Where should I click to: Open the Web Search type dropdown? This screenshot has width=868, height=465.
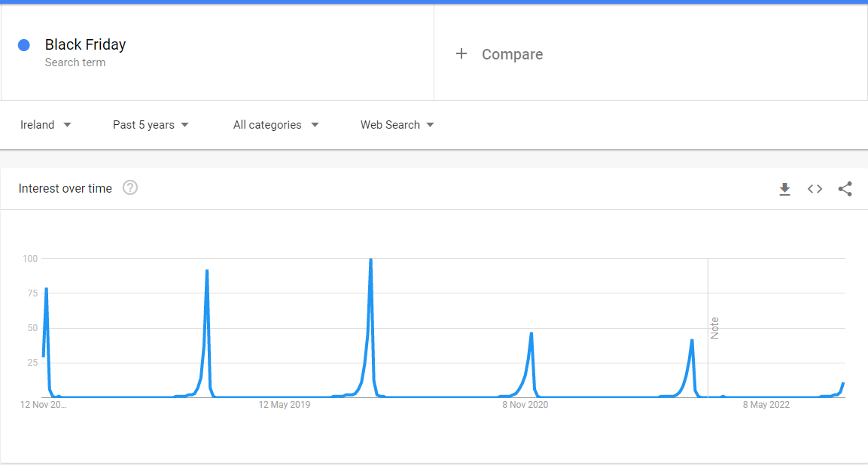coord(397,124)
